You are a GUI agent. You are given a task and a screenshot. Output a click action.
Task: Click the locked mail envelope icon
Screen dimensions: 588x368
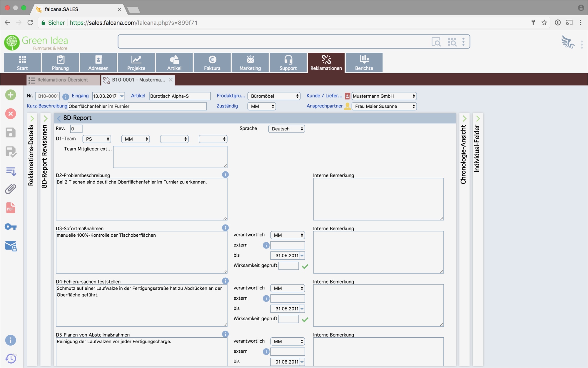[x=11, y=246]
